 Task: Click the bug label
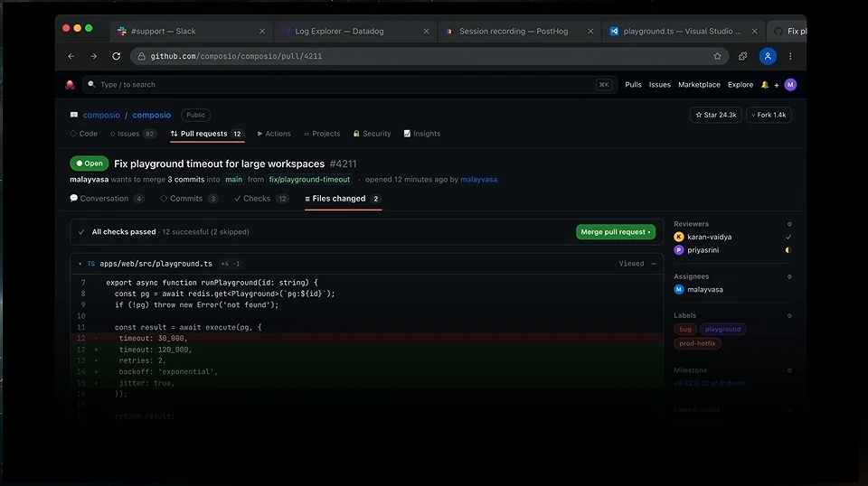pos(685,329)
